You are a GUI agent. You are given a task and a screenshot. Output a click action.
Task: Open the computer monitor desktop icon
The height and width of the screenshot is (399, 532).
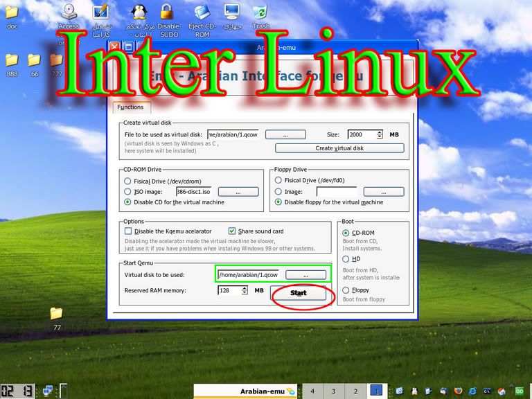[233, 12]
